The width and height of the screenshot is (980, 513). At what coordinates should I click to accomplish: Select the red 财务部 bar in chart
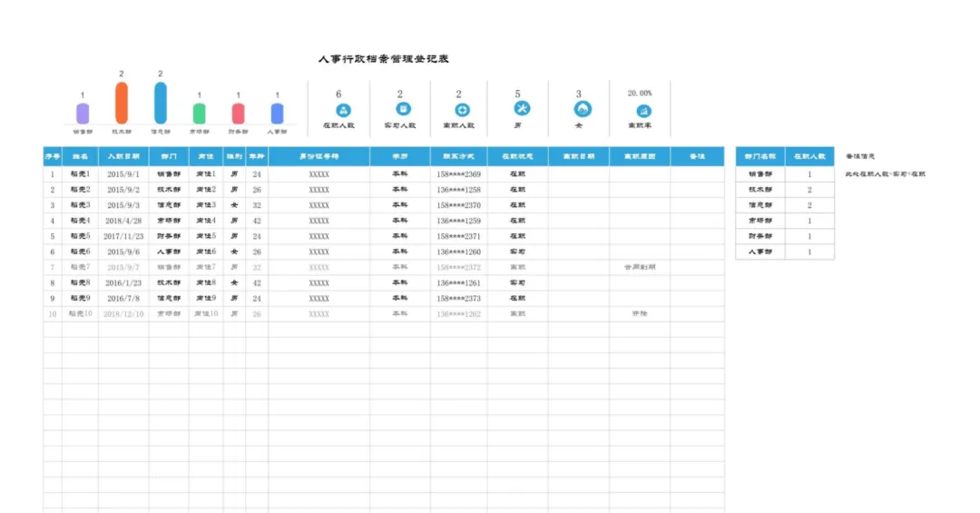(x=238, y=113)
